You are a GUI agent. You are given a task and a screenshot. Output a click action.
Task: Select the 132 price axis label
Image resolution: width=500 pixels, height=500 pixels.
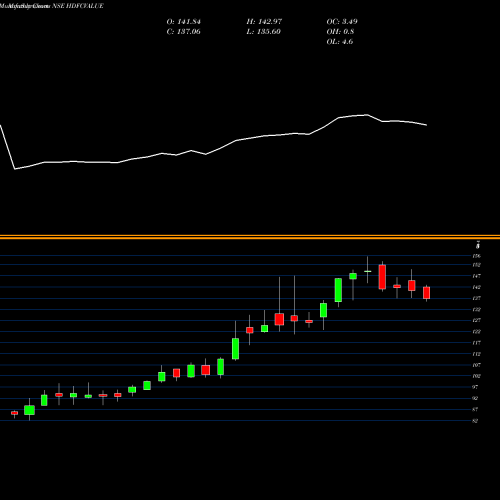(477, 309)
